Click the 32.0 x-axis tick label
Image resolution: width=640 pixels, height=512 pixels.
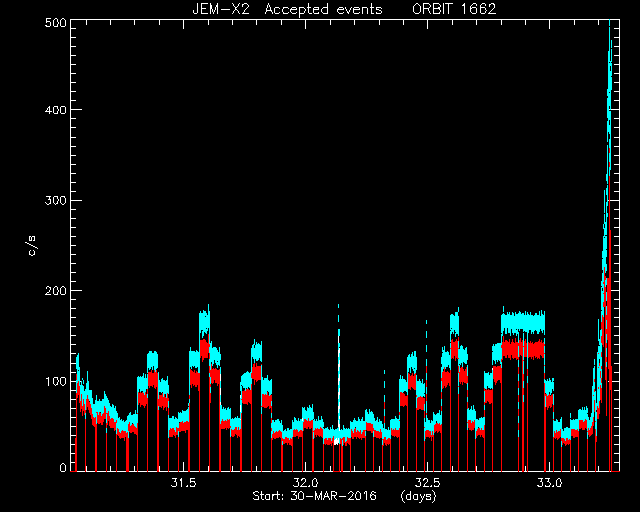coord(305,483)
